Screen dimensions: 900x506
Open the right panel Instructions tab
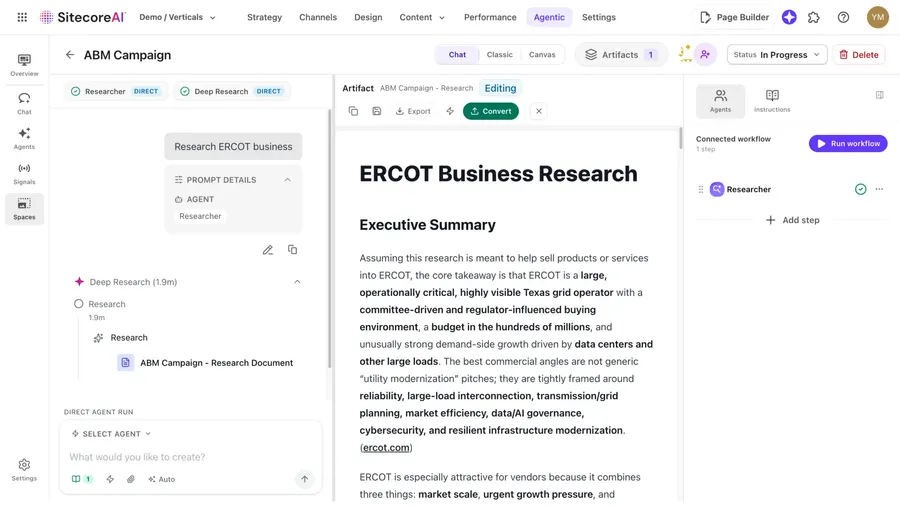click(772, 101)
